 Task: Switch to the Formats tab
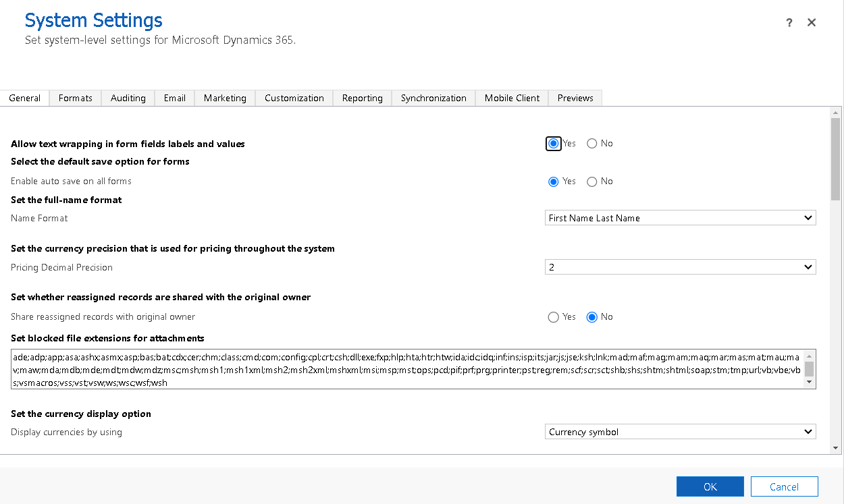tap(76, 98)
